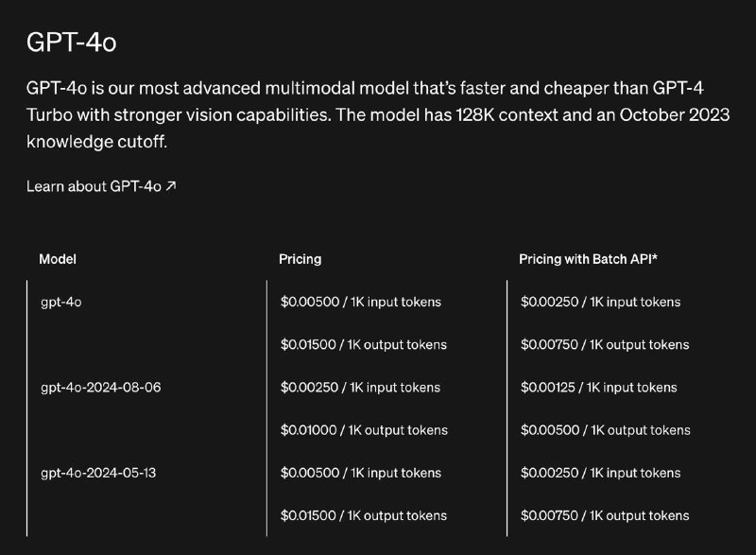Click the GPT-4o page heading
This screenshot has height=555, width=756.
[x=72, y=42]
